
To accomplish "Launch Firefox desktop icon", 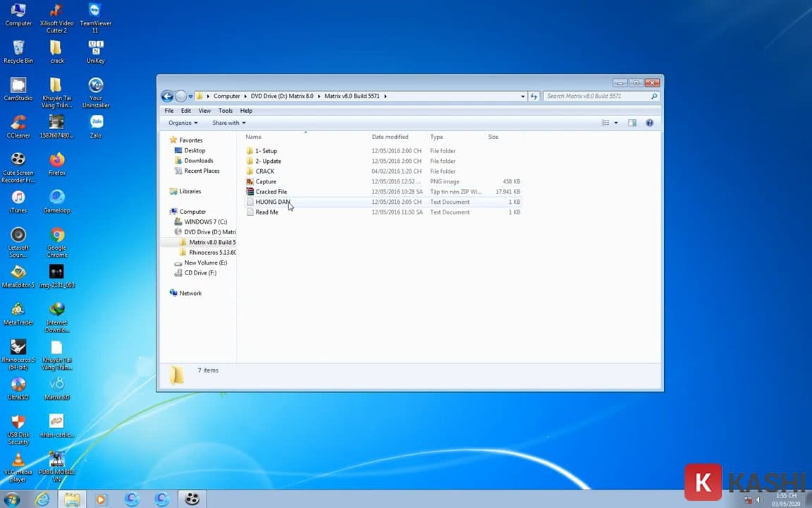I will 56,159.
